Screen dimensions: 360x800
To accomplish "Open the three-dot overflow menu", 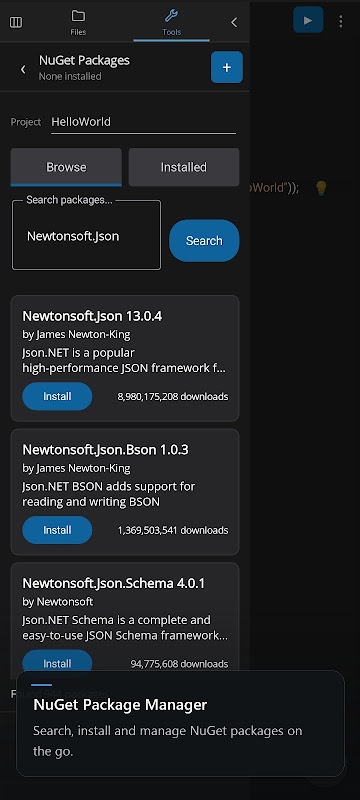I will coord(341,21).
